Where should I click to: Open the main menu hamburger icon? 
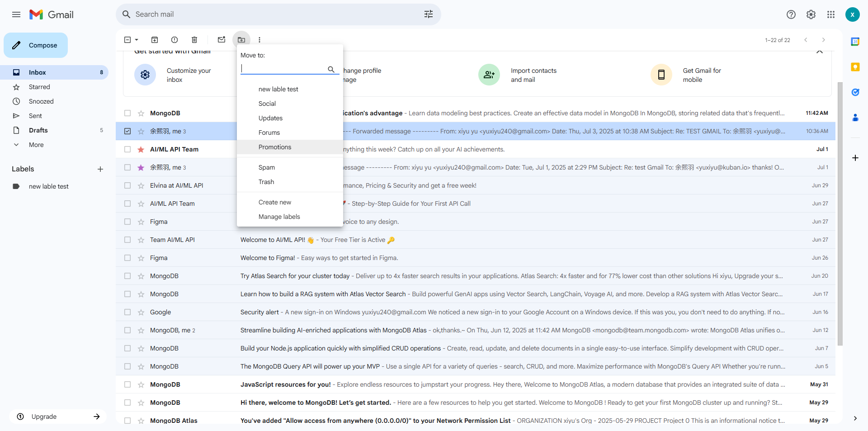click(16, 14)
